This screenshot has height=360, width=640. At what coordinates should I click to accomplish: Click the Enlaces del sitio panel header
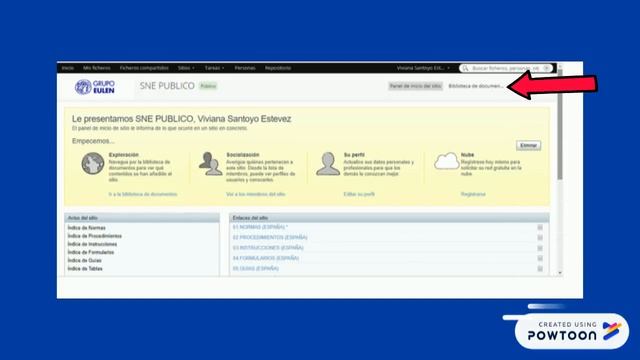(x=389, y=218)
